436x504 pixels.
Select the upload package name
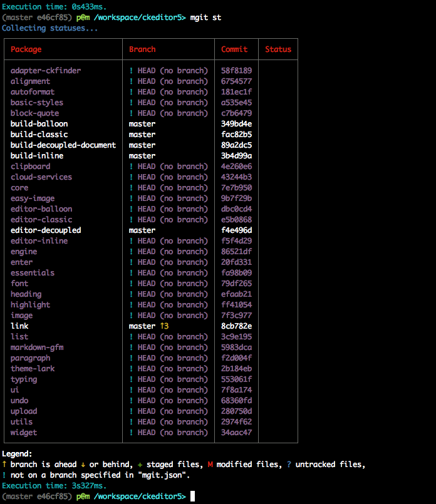click(24, 411)
